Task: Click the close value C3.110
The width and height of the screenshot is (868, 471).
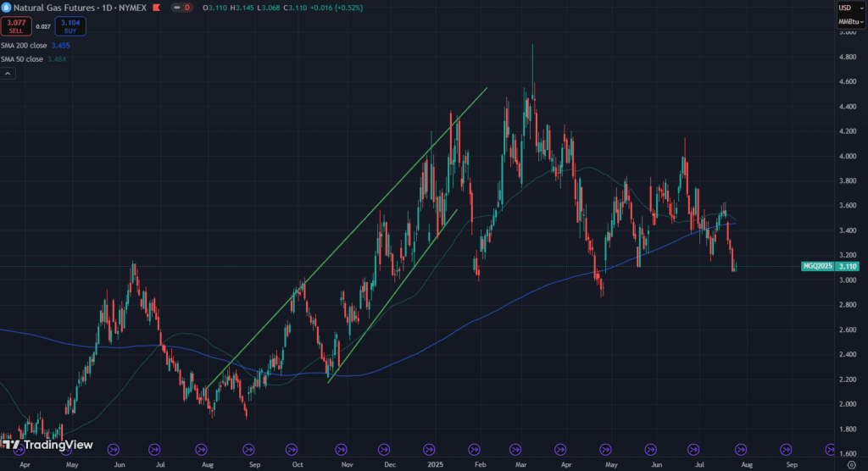Action: click(x=296, y=8)
